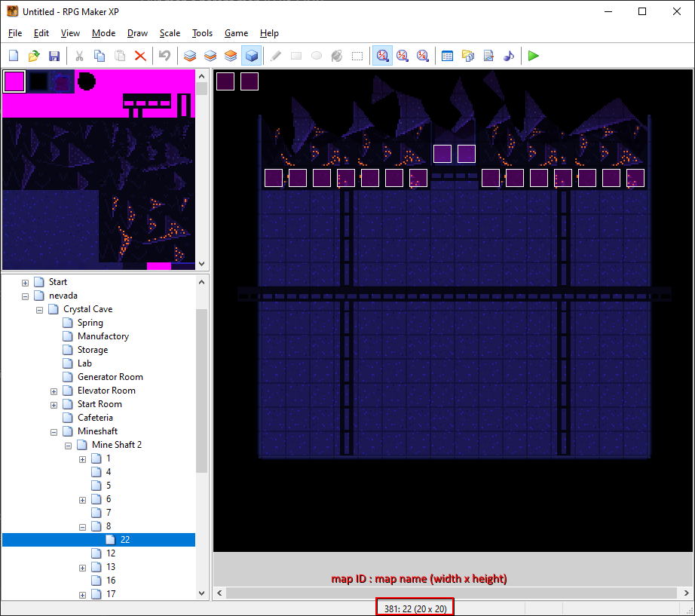Select the Generator Room map
Viewport: 695px width, 616px height.
click(x=109, y=377)
